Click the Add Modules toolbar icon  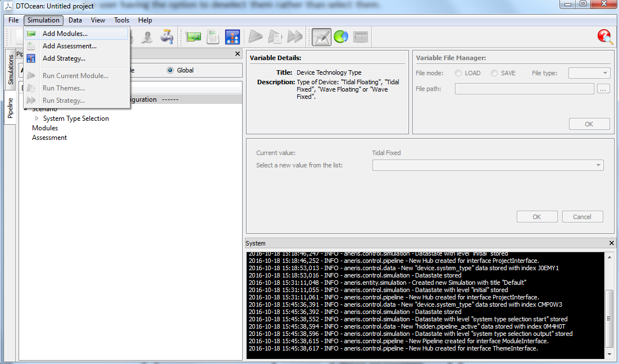(194, 37)
